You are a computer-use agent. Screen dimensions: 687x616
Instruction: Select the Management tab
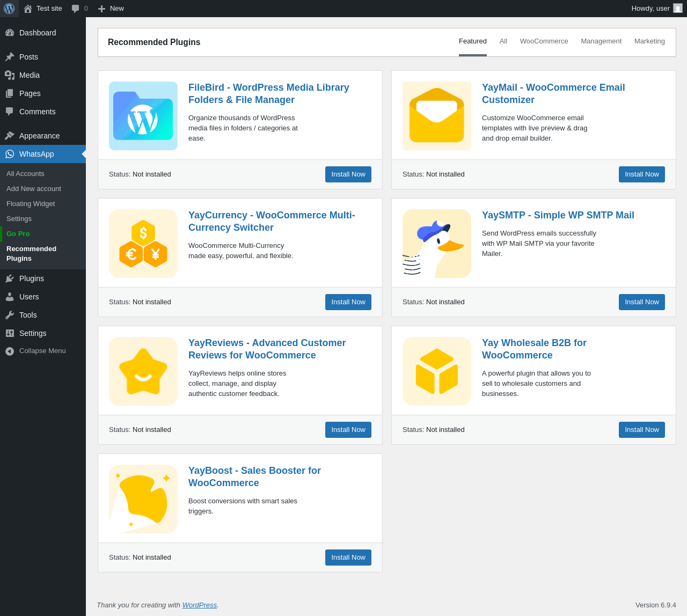[x=601, y=41]
